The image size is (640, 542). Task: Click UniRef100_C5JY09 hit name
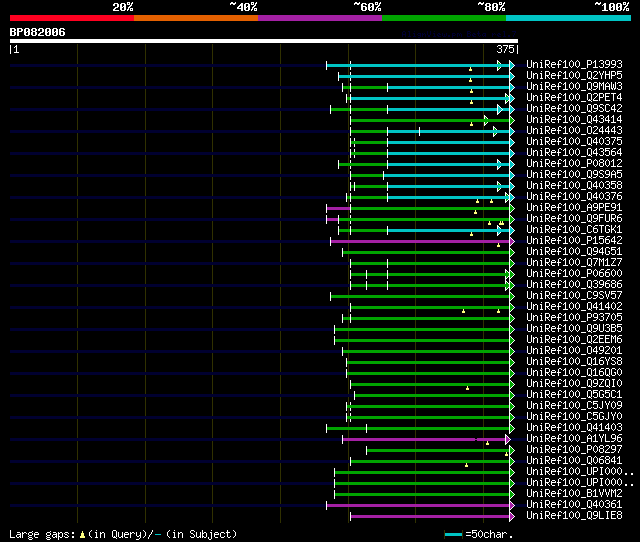574,406
